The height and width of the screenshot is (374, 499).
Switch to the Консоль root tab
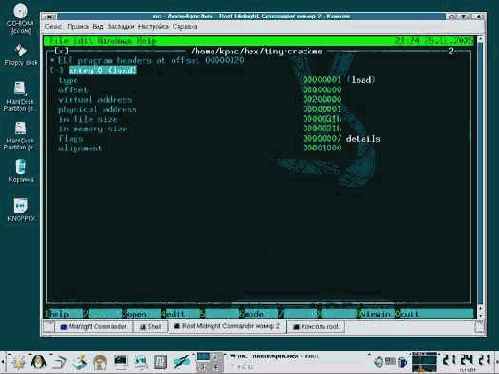click(x=316, y=327)
